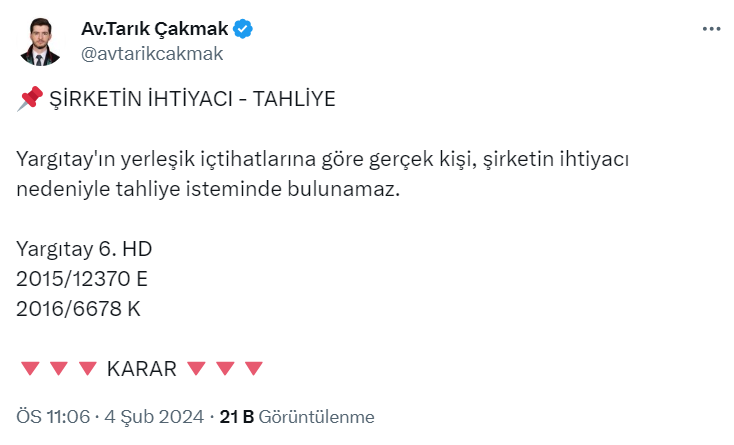Viewport: 734px width, 445px height.
Task: Click the Av.Tarık Çakmak profile avatar
Action: 42,41
